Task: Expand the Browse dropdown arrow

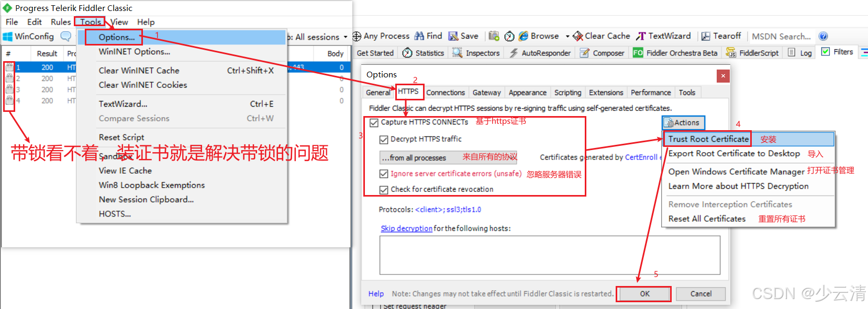Action: 567,37
